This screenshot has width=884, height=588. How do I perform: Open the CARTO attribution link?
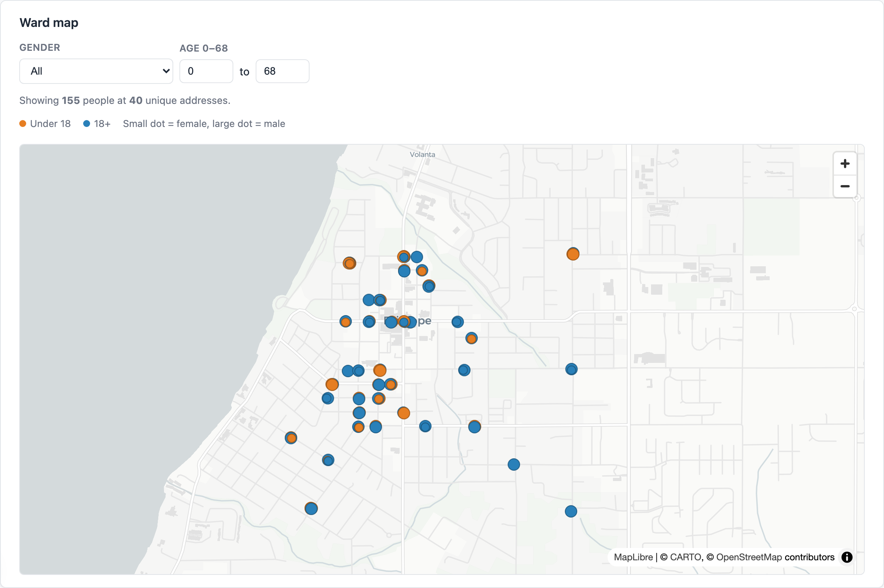tap(682, 557)
